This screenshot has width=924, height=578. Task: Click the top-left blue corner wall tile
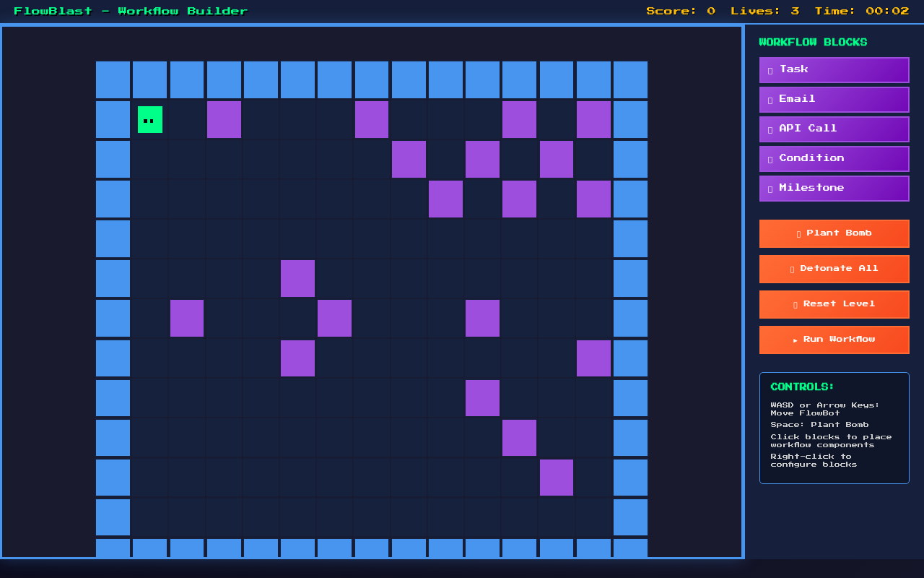pyautogui.click(x=113, y=80)
